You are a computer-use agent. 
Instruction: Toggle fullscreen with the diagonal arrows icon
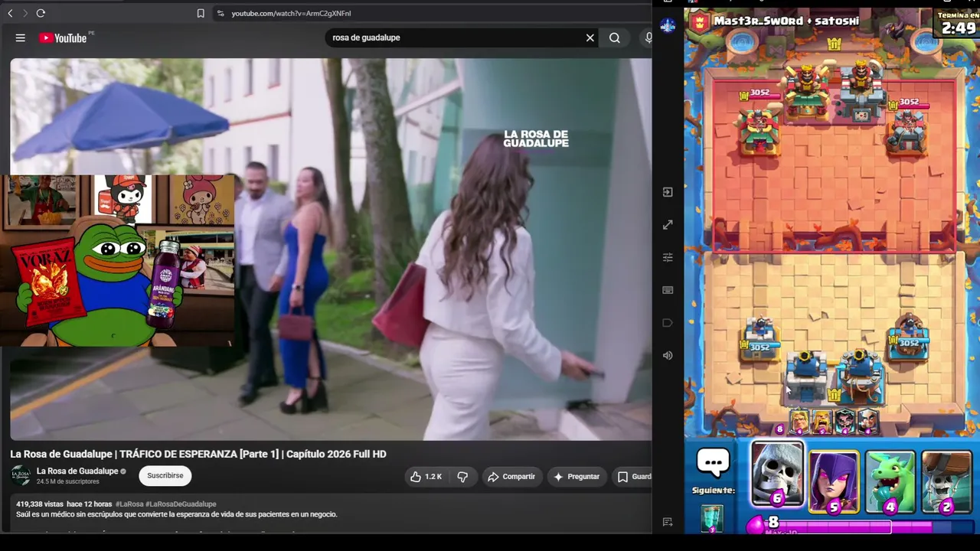[668, 225]
